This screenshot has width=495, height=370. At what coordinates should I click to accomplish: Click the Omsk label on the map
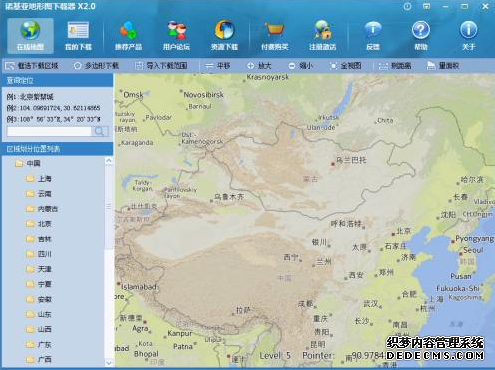click(133, 95)
